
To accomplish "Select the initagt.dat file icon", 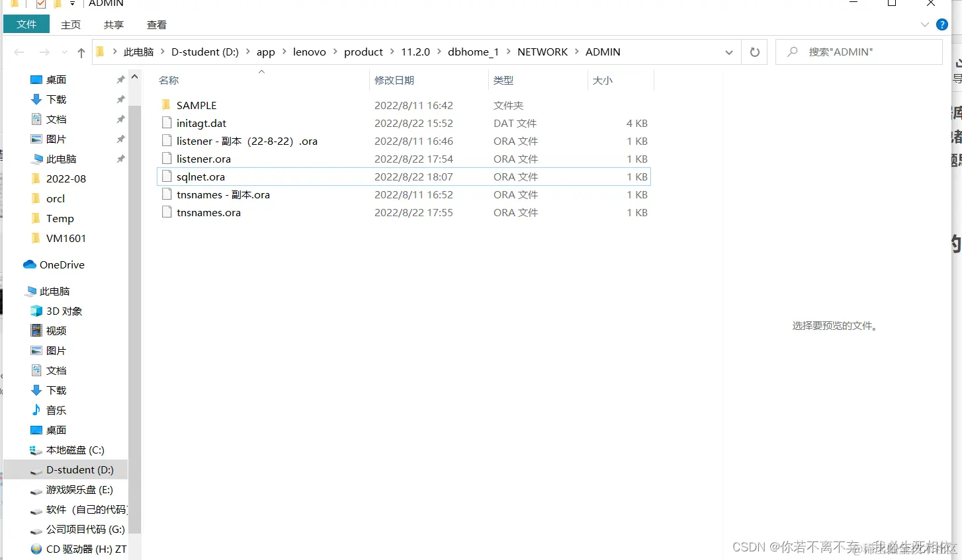I will [167, 123].
